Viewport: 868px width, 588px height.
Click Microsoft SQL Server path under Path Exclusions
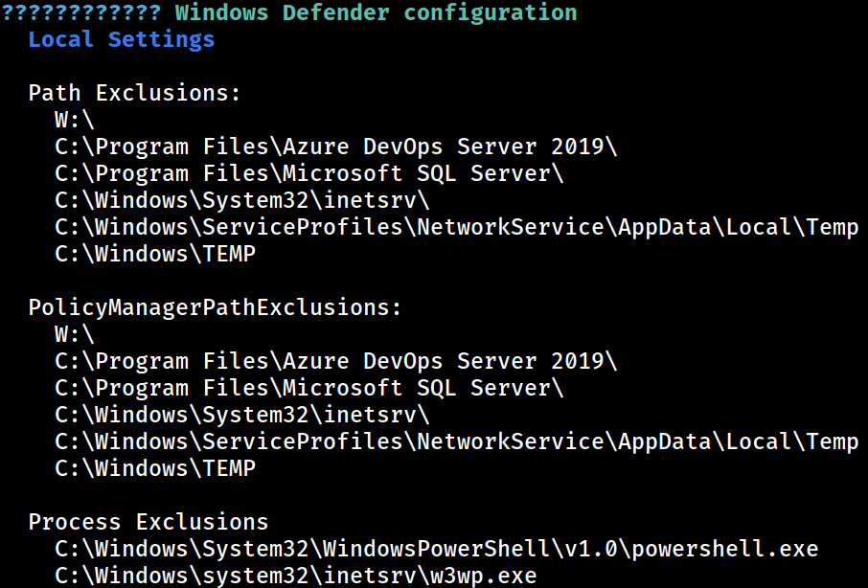tap(308, 173)
